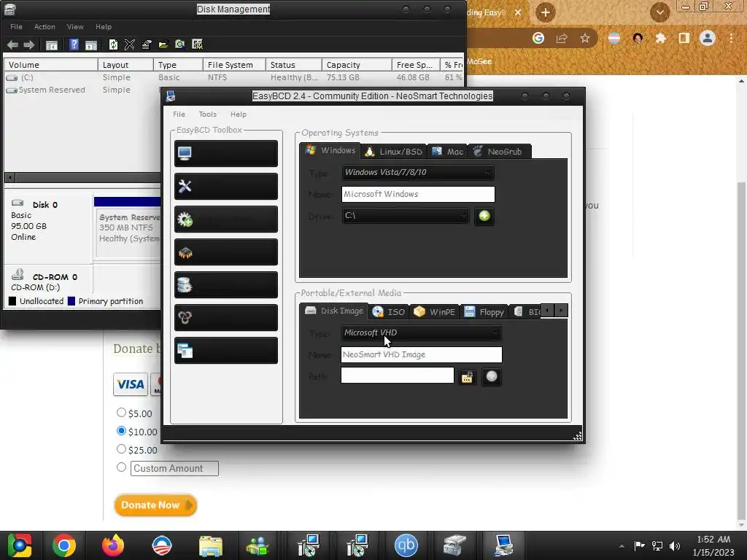The height and width of the screenshot is (560, 747).
Task: Click the Google icon in Chrome address bar
Action: point(538,38)
